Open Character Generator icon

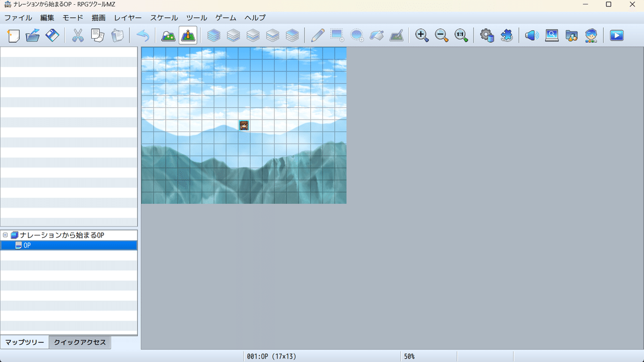[591, 36]
